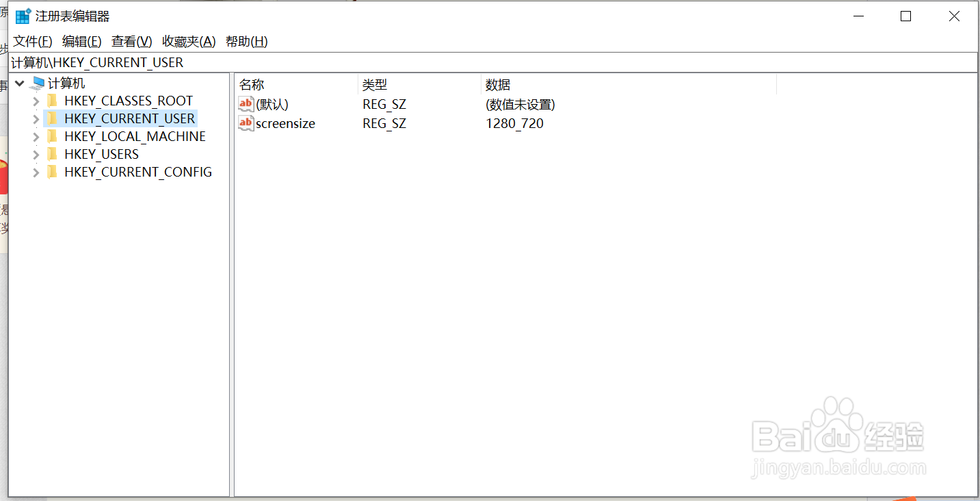
Task: Click the 1280_720 data cell
Action: (x=515, y=124)
